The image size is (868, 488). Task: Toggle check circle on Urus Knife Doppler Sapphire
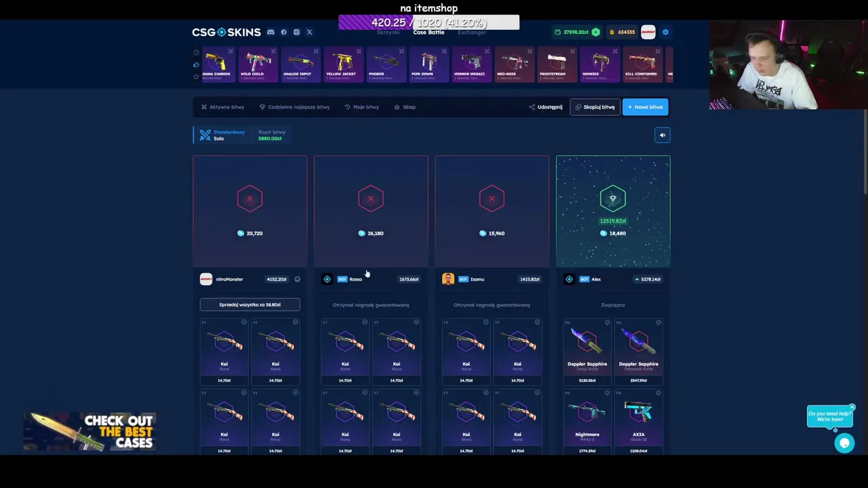pos(607,323)
